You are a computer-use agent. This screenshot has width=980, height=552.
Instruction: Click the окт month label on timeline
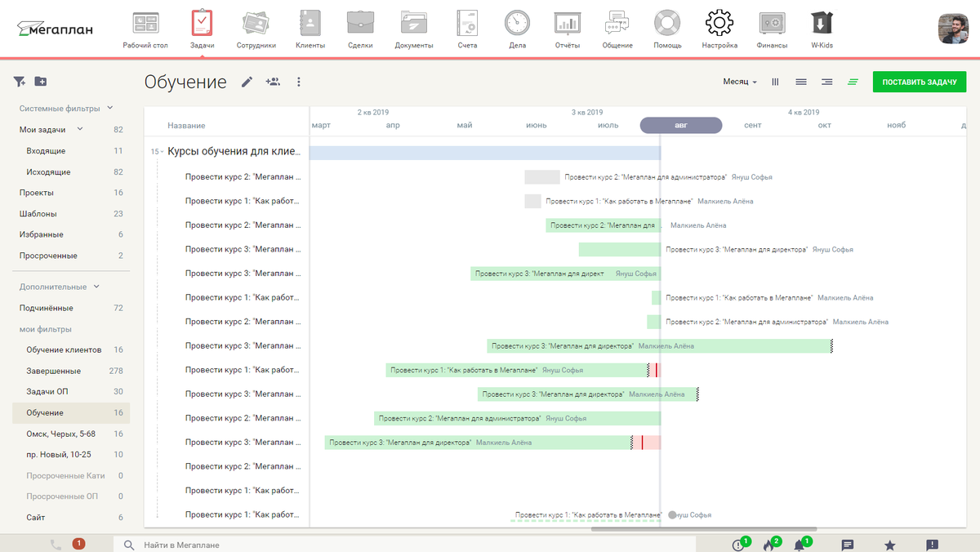(x=824, y=125)
